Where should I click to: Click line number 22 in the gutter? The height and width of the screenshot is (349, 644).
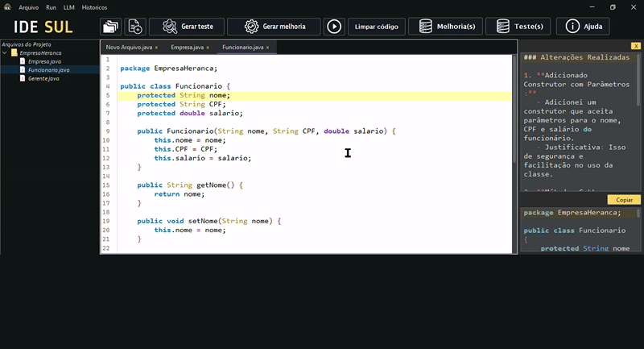[x=106, y=248]
